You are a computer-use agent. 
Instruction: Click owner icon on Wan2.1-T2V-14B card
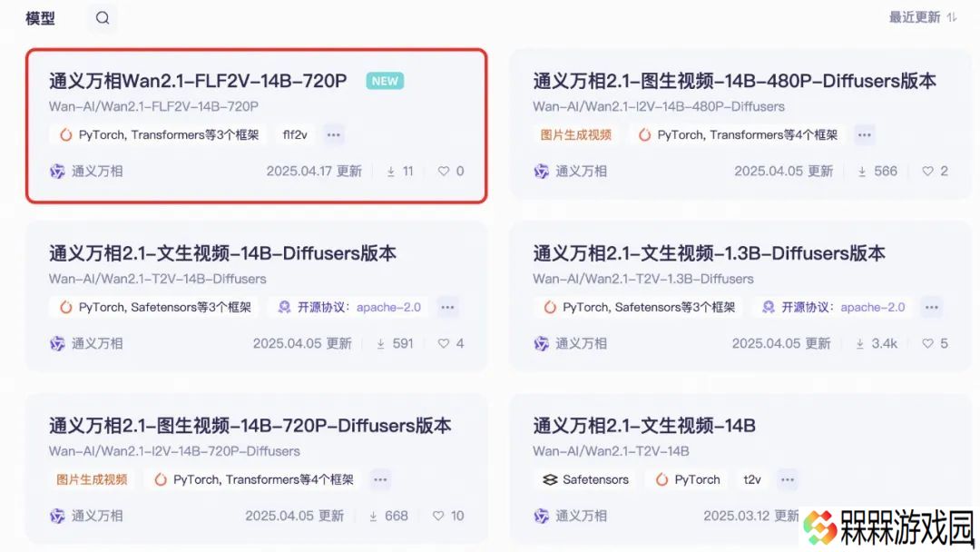click(541, 517)
